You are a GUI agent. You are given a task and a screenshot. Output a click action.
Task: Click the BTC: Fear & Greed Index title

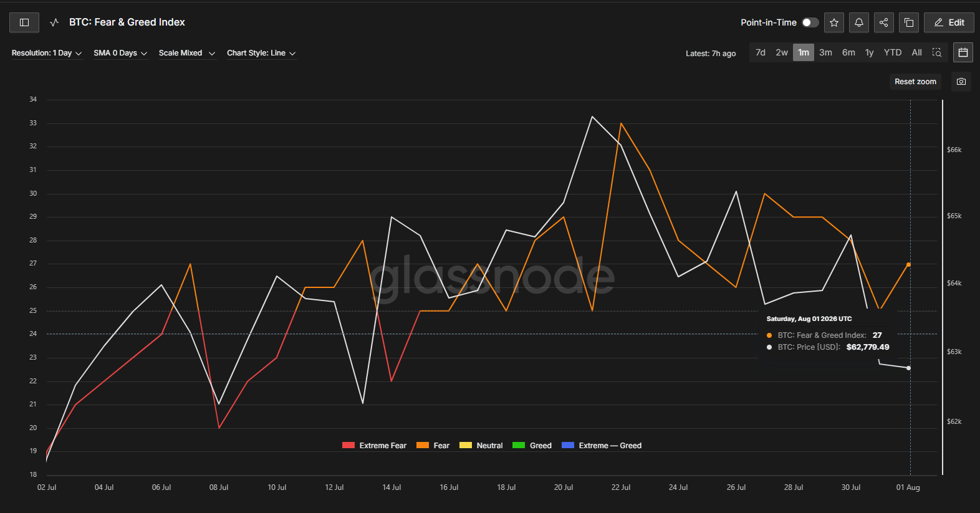tap(127, 22)
